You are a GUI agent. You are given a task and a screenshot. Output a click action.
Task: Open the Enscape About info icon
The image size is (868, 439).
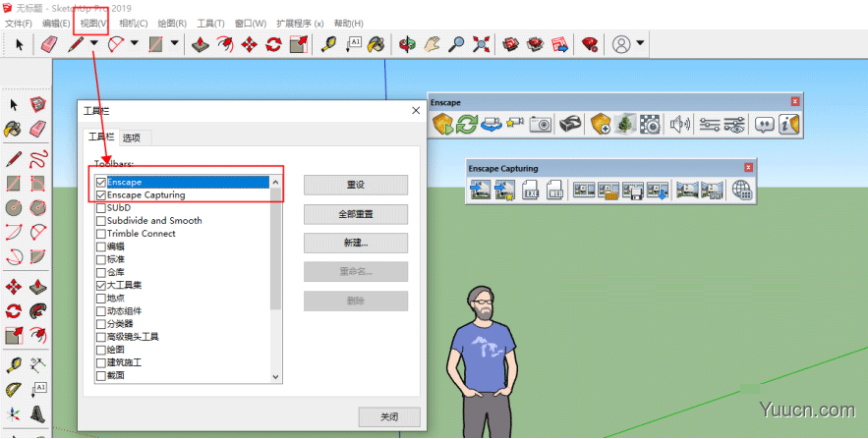click(788, 124)
